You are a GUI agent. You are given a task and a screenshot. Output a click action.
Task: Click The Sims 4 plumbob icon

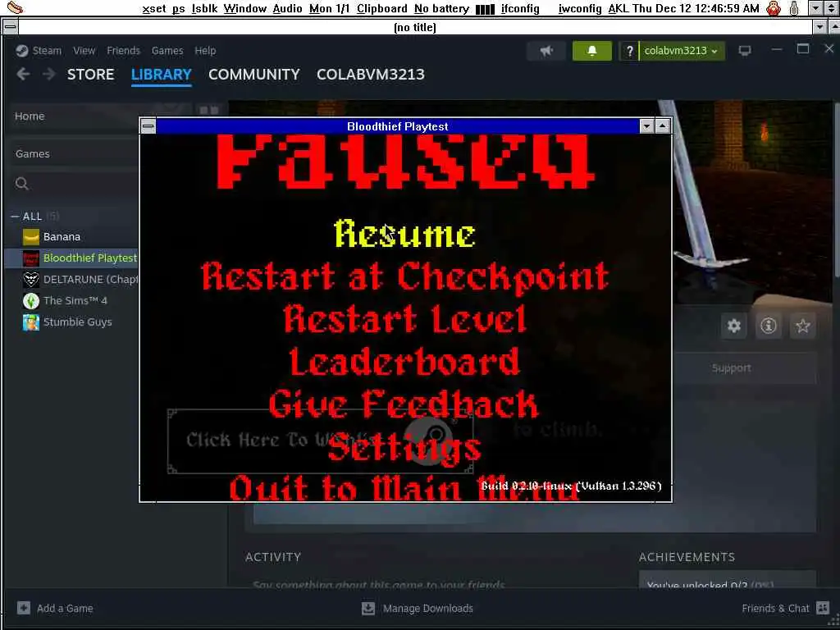(31, 300)
